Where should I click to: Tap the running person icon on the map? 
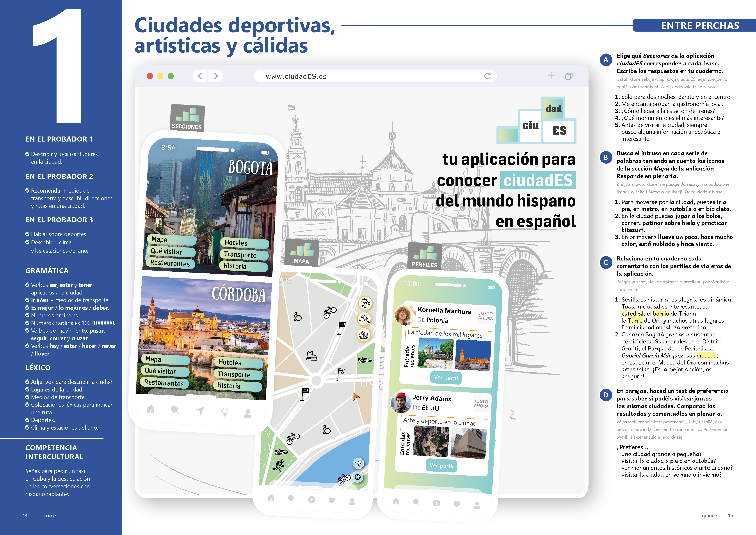[279, 466]
